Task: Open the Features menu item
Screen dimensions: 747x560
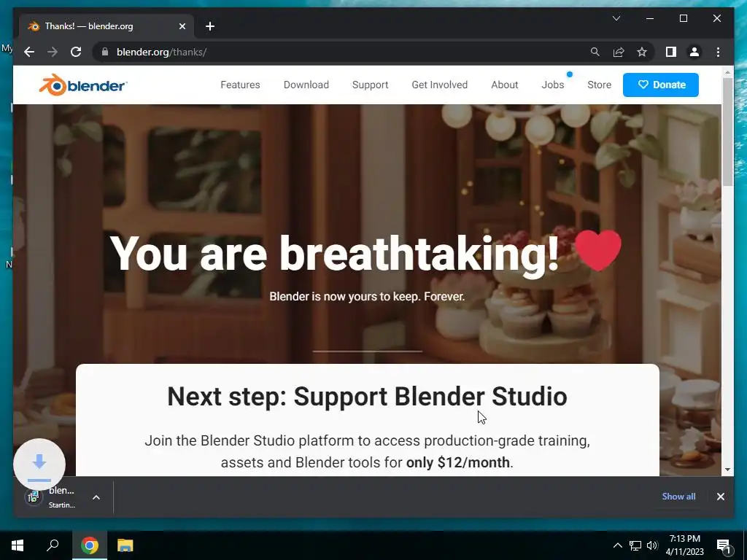Action: point(240,85)
